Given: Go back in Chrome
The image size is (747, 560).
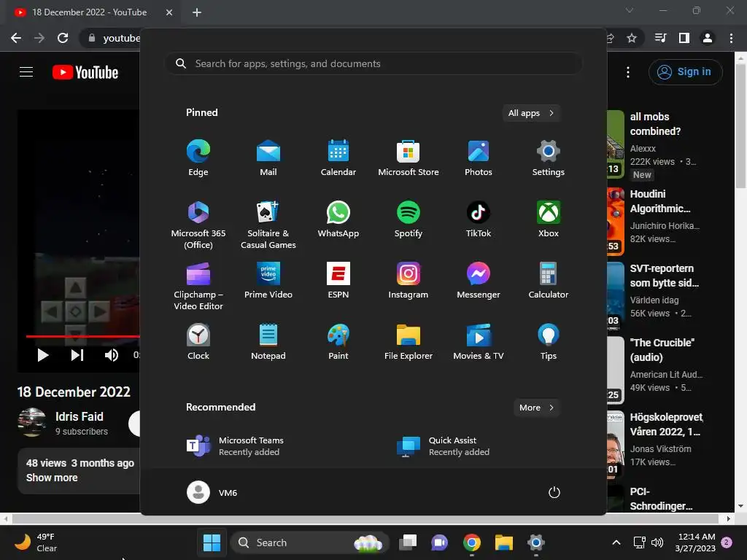Looking at the screenshot, I should 16,38.
